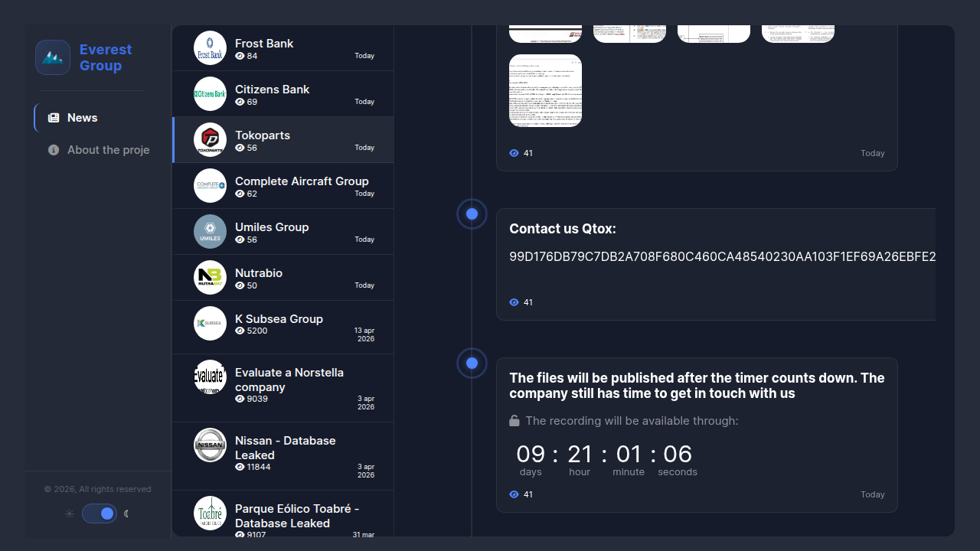
Task: Click the timeline dot beside Contact us
Action: 472,214
